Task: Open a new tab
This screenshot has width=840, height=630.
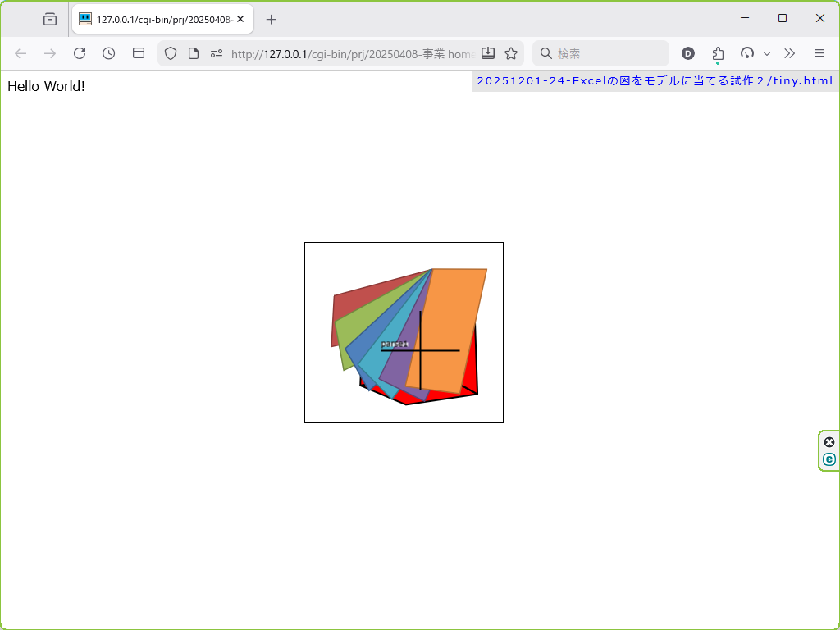Action: 272,19
